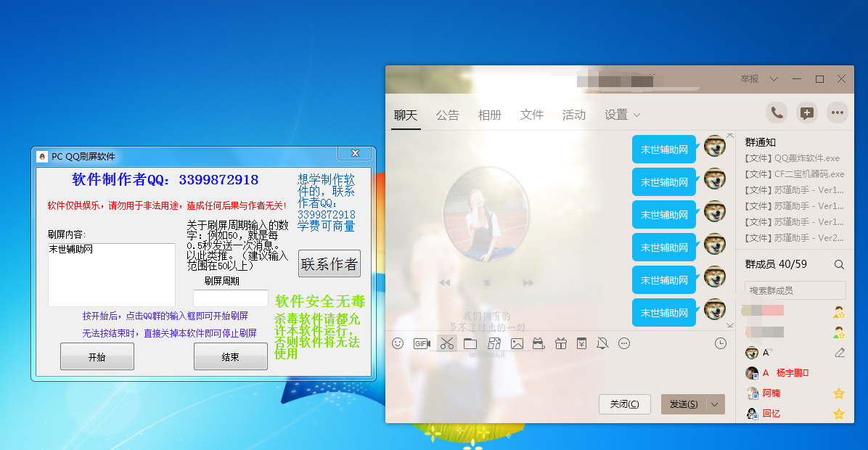Click the 群通知 heading
Screen dimensions: 868x450
coord(760,142)
